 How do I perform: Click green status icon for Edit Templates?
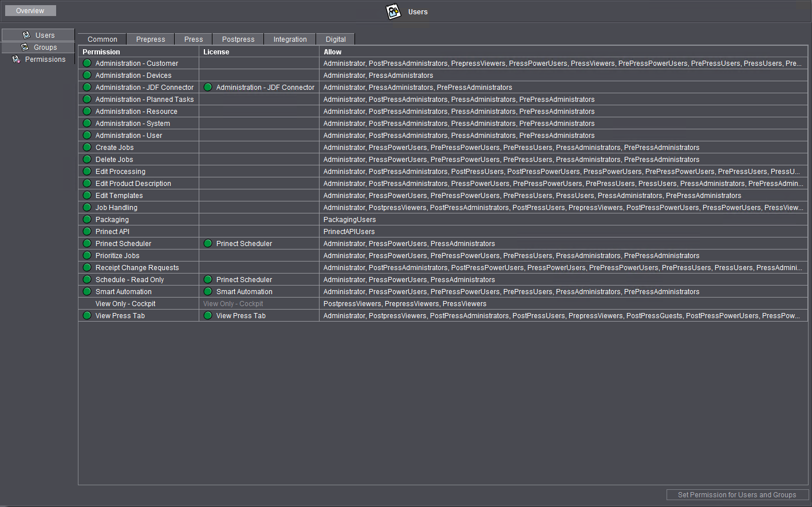tap(87, 195)
